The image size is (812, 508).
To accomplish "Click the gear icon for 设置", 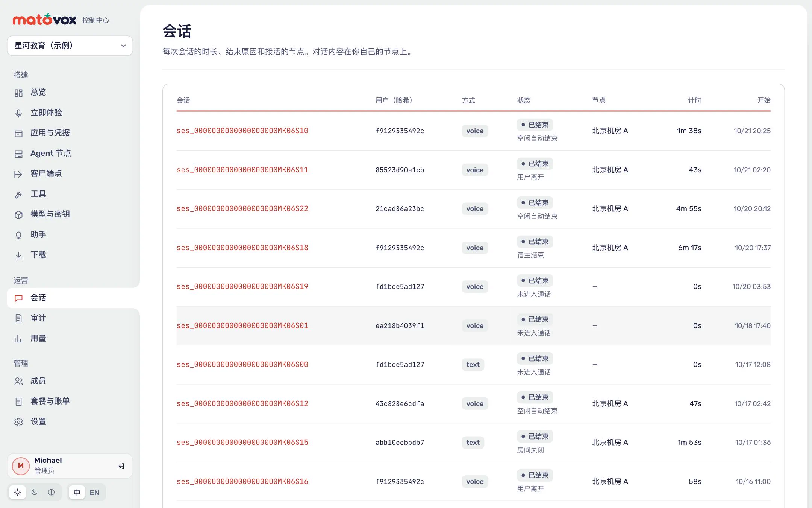I will click(x=18, y=422).
